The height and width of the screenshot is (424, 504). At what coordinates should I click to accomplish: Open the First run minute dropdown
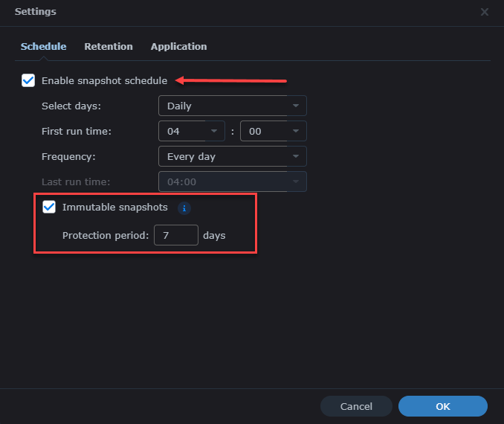click(x=273, y=131)
